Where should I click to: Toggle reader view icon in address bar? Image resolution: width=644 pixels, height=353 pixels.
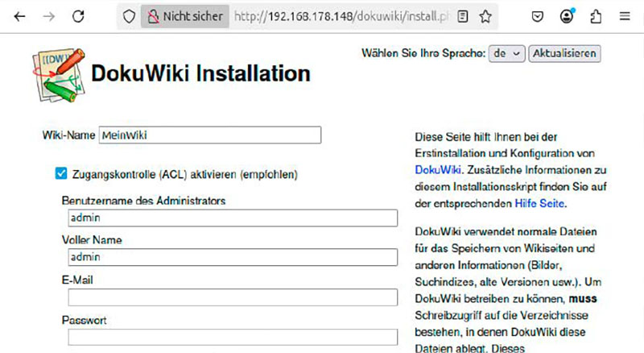[463, 16]
